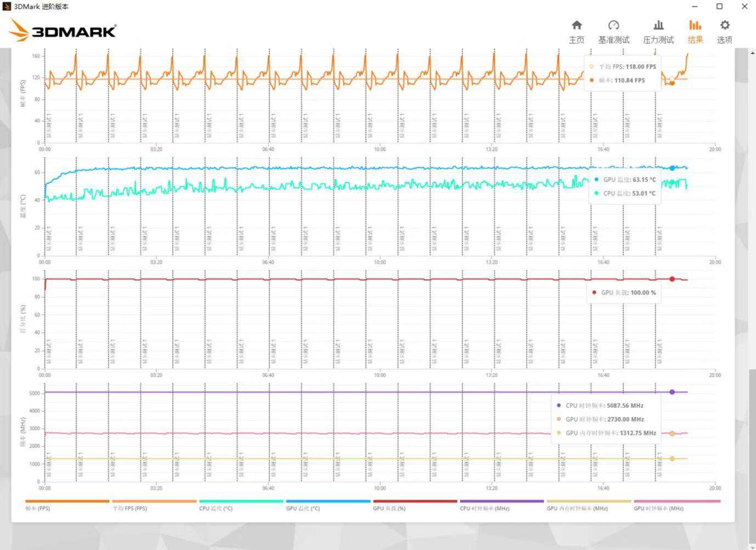Maximize the 3DMark window
This screenshot has height=550, width=756.
(x=719, y=7)
